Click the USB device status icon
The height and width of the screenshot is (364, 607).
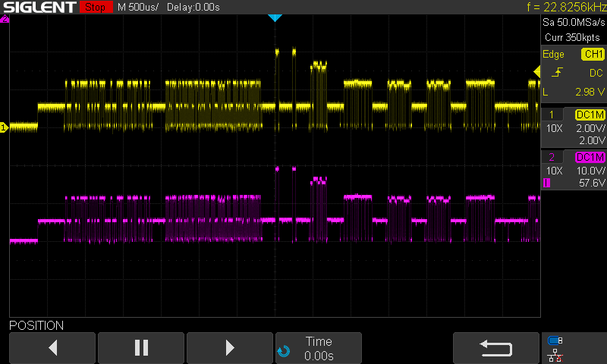click(x=555, y=340)
